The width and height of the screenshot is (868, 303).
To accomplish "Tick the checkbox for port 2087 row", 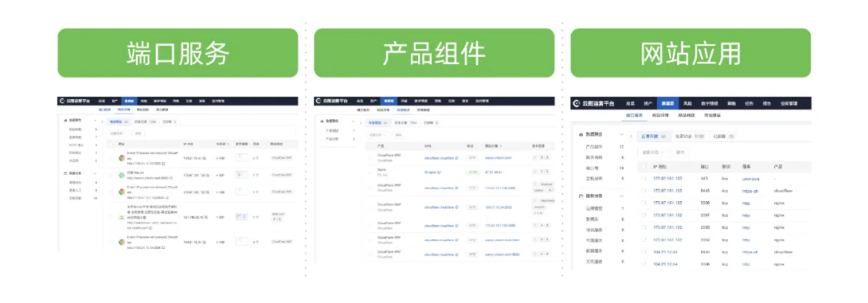I will 643,215.
